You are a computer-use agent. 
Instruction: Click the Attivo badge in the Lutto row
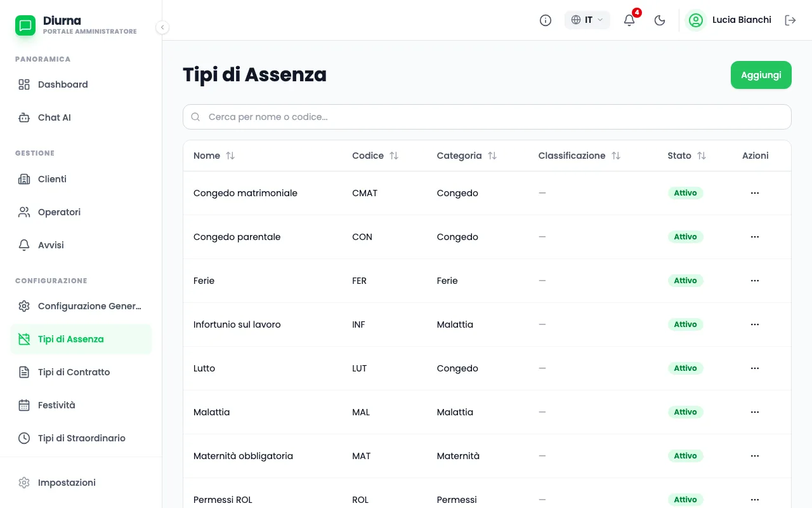pos(685,368)
